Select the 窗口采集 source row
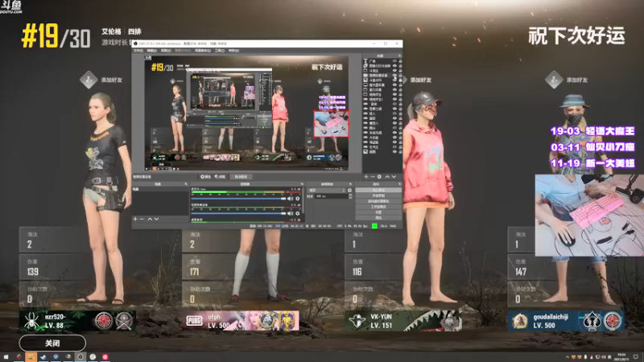The width and height of the screenshot is (644, 362). 382,89
